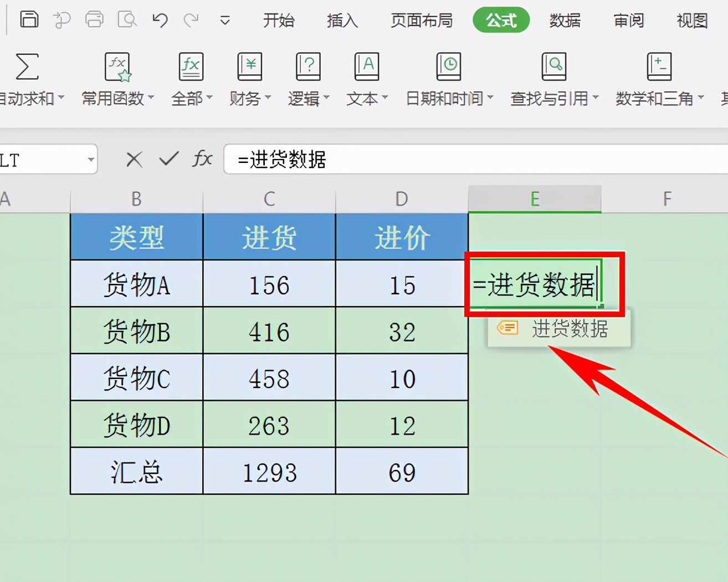The width and height of the screenshot is (728, 582).
Task: Click the 全部 functions icon
Action: [191, 67]
